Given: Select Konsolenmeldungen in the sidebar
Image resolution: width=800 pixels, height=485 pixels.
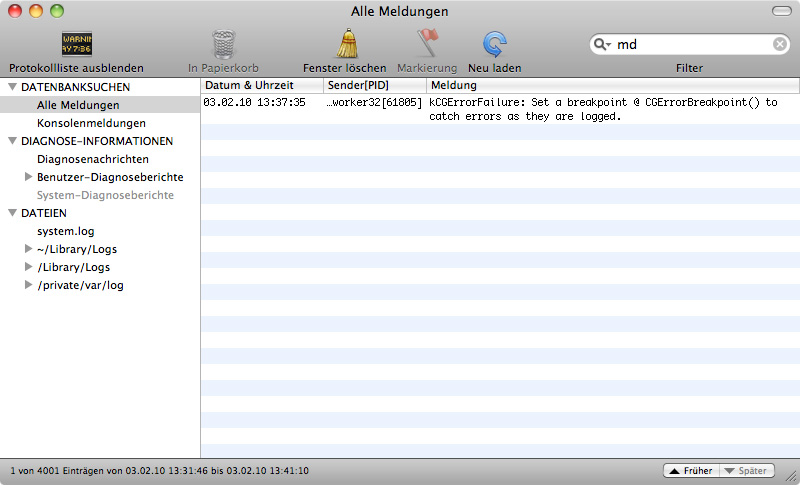Looking at the screenshot, I should 91,123.
